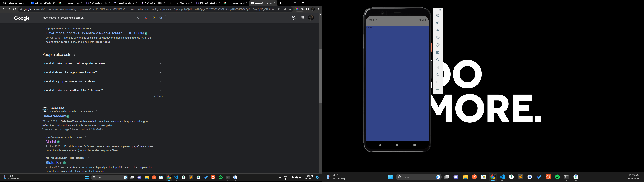Lower the emulator volume
The image size is (644, 182).
[x=438, y=30]
